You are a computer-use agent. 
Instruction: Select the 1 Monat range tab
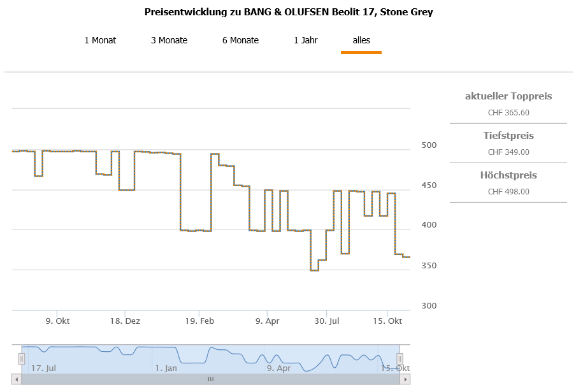(100, 40)
